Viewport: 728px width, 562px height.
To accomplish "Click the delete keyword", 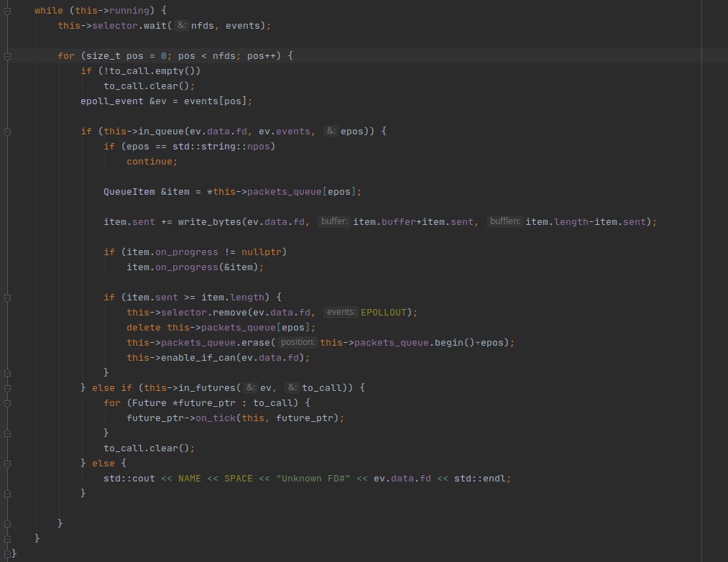I will click(x=144, y=328).
